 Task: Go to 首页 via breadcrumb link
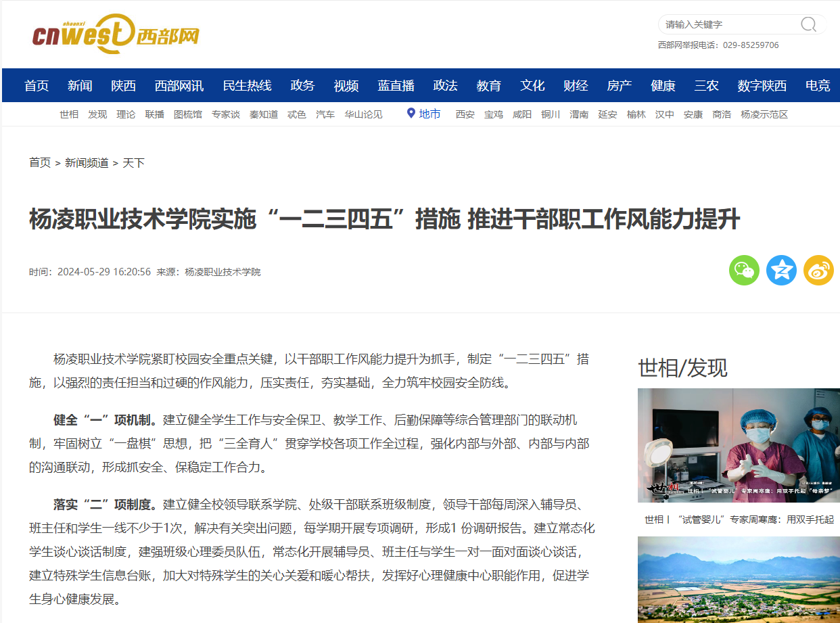pyautogui.click(x=40, y=163)
